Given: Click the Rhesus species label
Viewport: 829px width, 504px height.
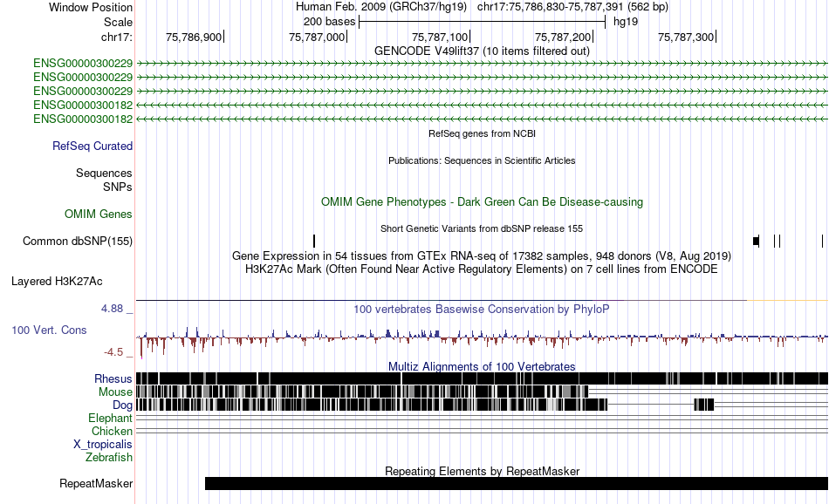Looking at the screenshot, I should [113, 378].
